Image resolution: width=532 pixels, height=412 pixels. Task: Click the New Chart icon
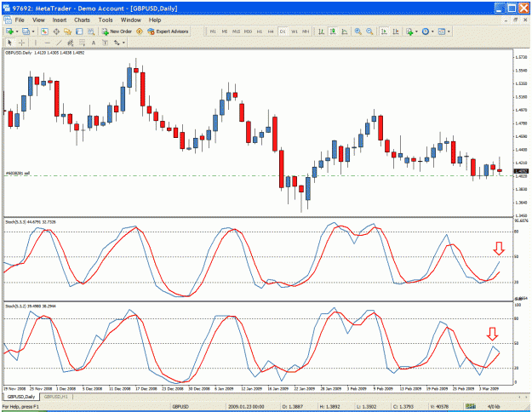(10, 31)
